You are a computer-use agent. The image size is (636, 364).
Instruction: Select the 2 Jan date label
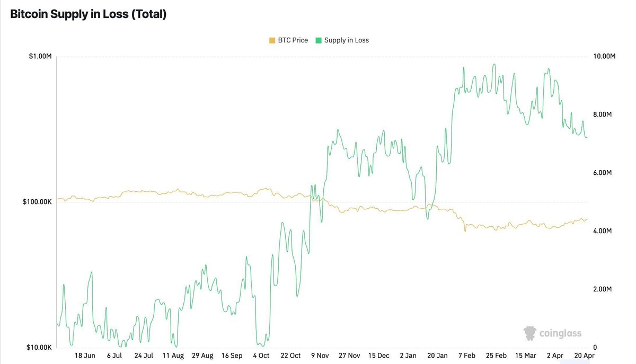[x=408, y=356]
